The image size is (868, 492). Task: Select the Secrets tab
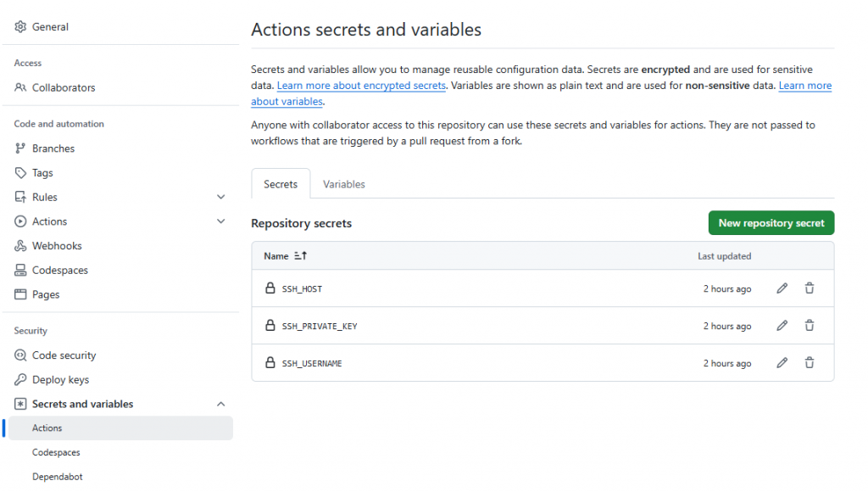(281, 183)
